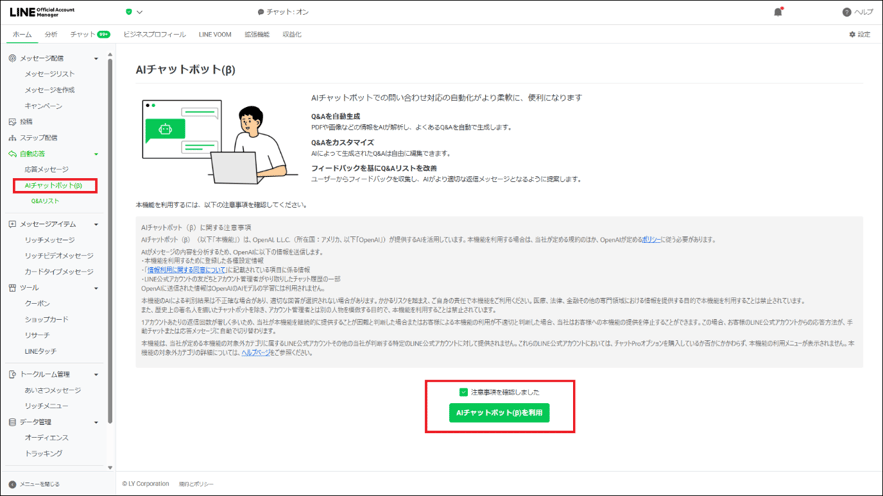This screenshot has height=496, width=883.
Task: Open the 情報利用に関する同意について link
Action: click(186, 270)
